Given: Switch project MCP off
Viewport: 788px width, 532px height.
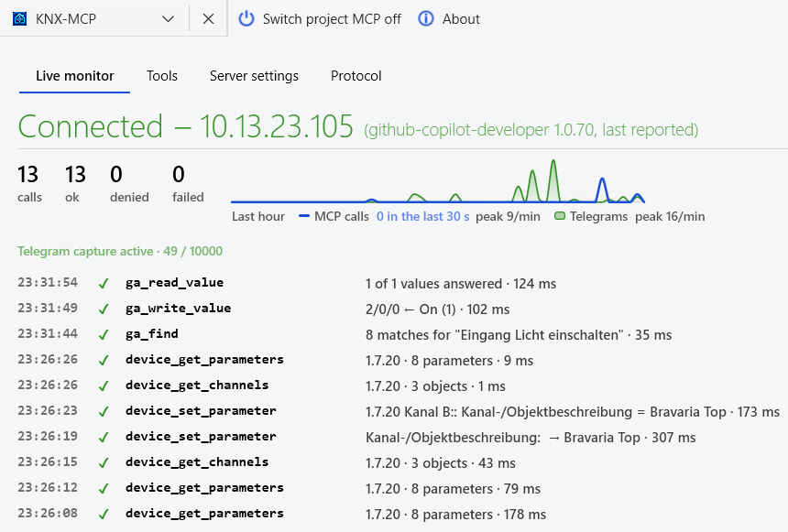Looking at the screenshot, I should tap(320, 19).
